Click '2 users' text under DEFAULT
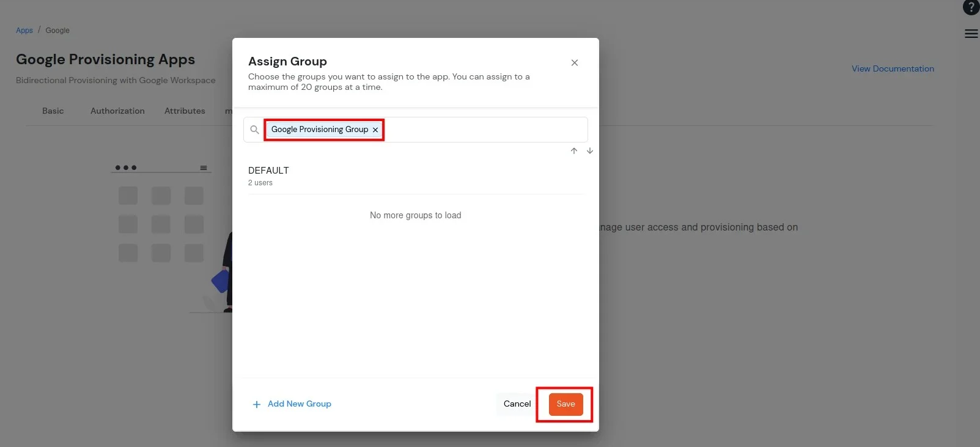Image resolution: width=980 pixels, height=447 pixels. 260,183
